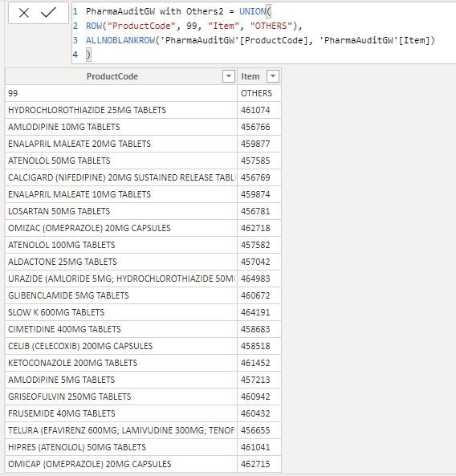Select AMLODIPINE 10MG TABLETS cell
This screenshot has height=476, width=456.
pyautogui.click(x=121, y=127)
